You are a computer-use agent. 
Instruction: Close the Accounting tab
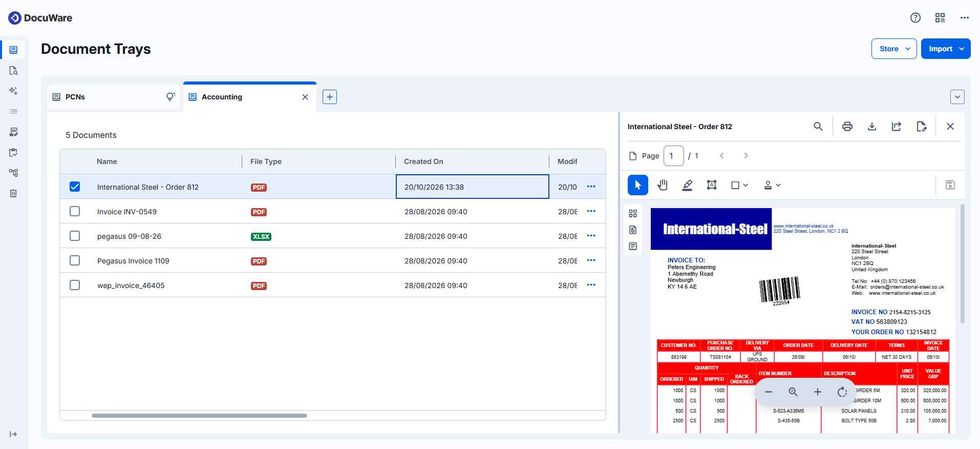click(x=305, y=97)
